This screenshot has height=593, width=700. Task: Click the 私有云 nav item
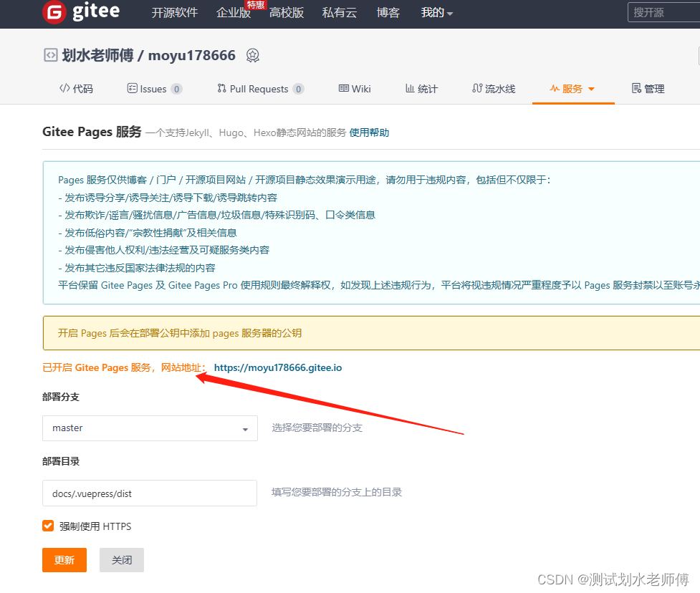pyautogui.click(x=340, y=12)
